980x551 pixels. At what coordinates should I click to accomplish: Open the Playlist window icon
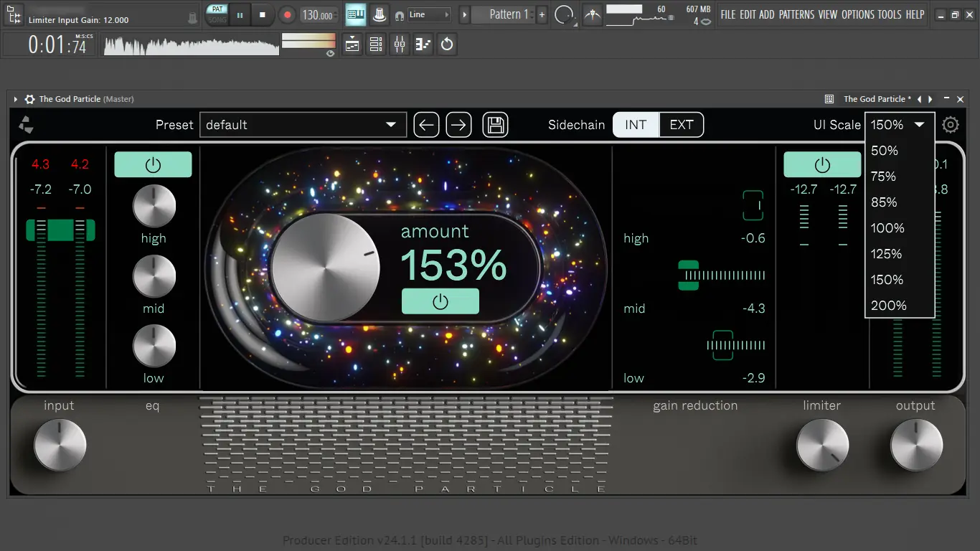[x=352, y=44]
